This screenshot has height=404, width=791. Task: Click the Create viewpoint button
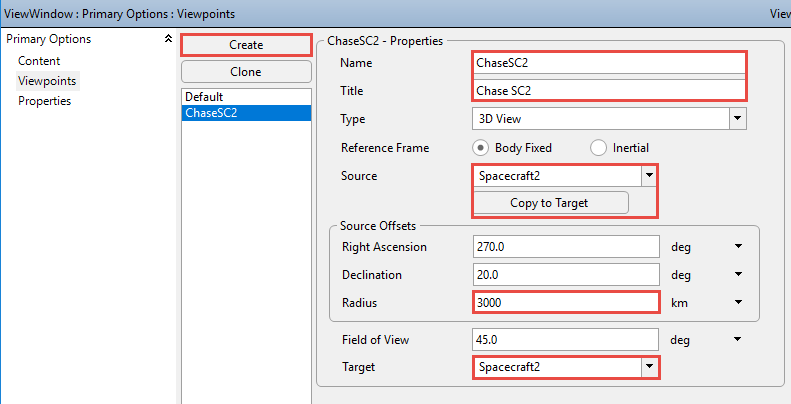246,45
